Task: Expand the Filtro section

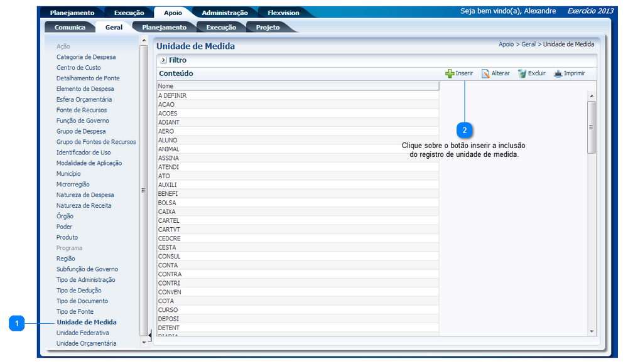Action: click(x=163, y=60)
